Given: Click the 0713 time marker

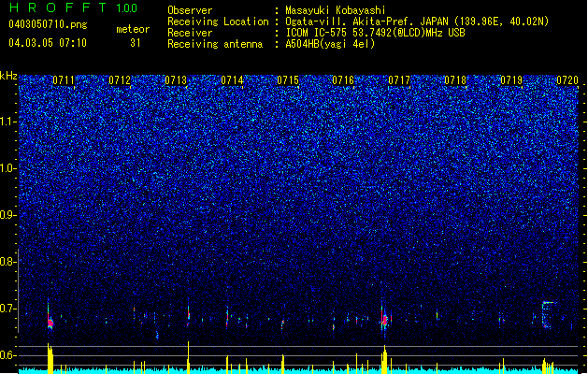Looking at the screenshot, I should coord(176,80).
